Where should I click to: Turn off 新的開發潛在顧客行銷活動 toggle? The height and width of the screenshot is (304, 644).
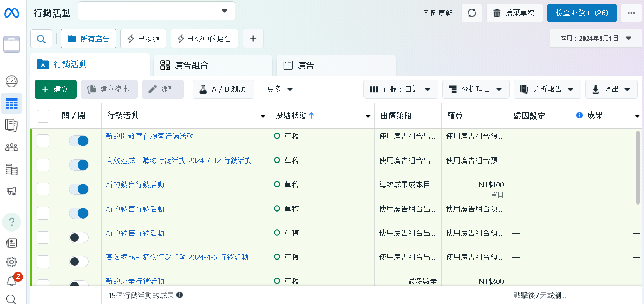79,141
